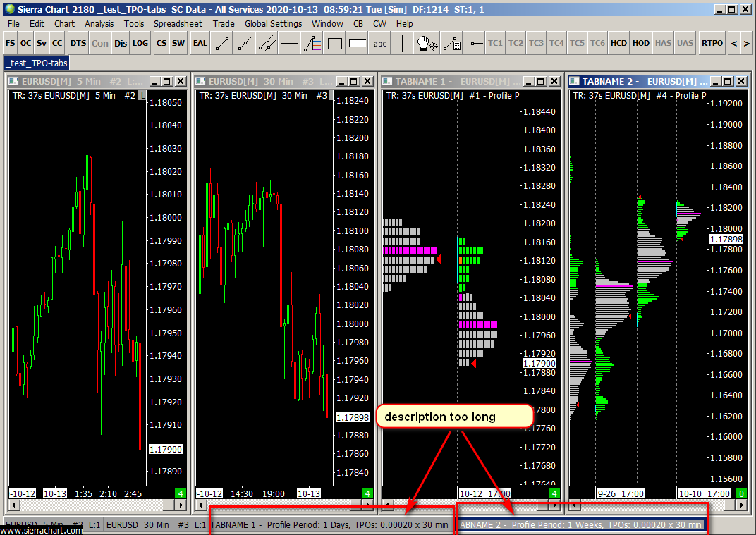756x535 pixels.
Task: Click the 5 Min chart scroll-right arrow
Action: 181,505
